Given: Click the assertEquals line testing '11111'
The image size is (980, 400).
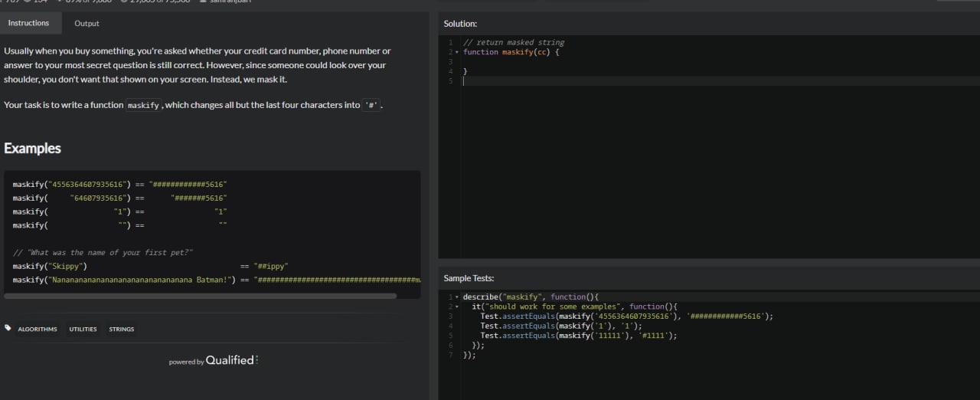Looking at the screenshot, I should (579, 335).
